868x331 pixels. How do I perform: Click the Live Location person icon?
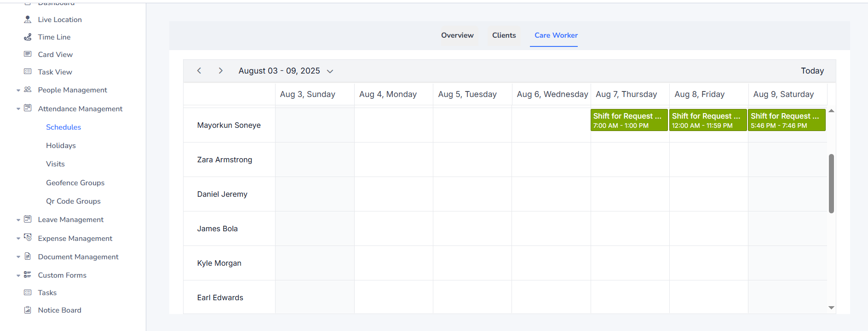(x=28, y=19)
